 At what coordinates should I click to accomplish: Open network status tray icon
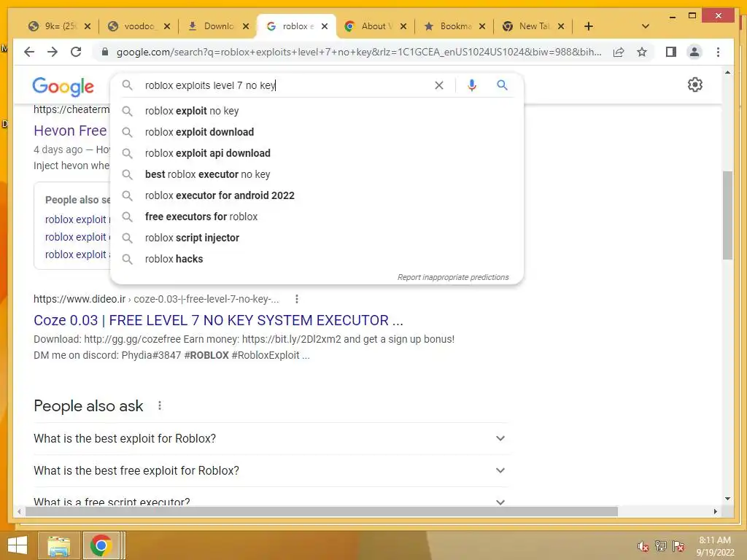point(661,545)
